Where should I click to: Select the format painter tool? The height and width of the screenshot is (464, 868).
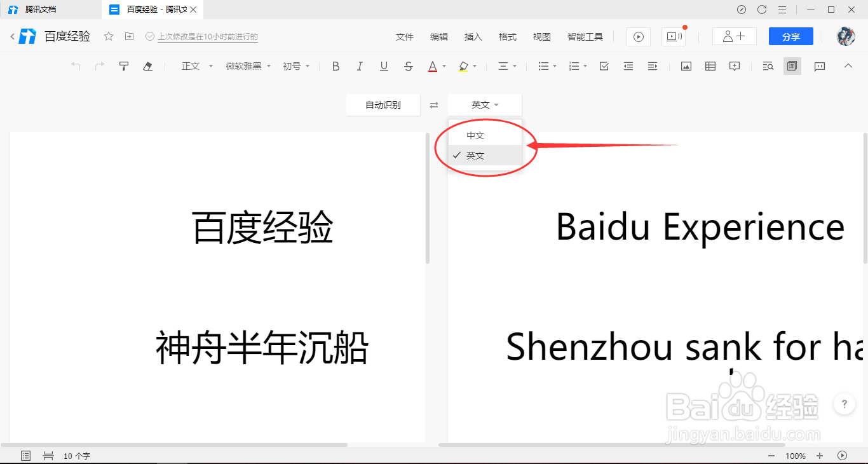click(x=124, y=66)
